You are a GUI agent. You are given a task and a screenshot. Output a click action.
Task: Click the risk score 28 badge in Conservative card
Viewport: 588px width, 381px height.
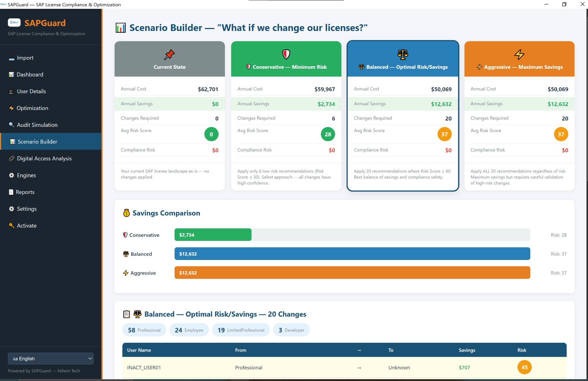click(328, 134)
